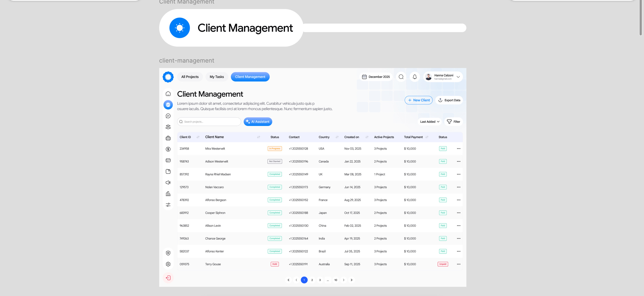The width and height of the screenshot is (644, 296).
Task: Open the Home dashboard icon
Action: 168,93
